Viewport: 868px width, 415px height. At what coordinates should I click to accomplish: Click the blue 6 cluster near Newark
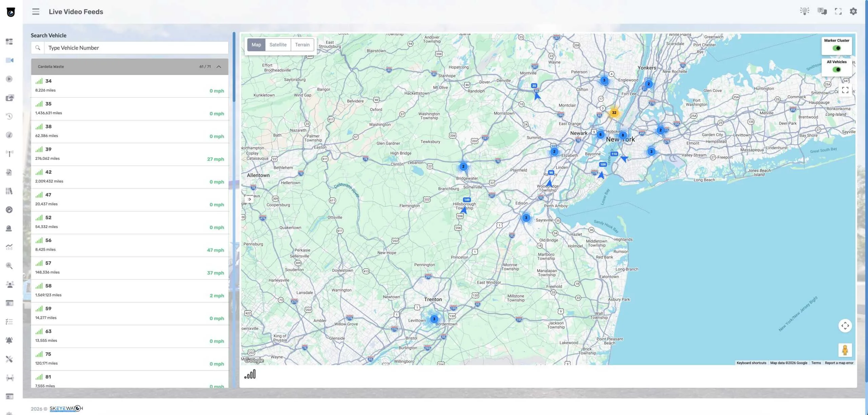600,134
